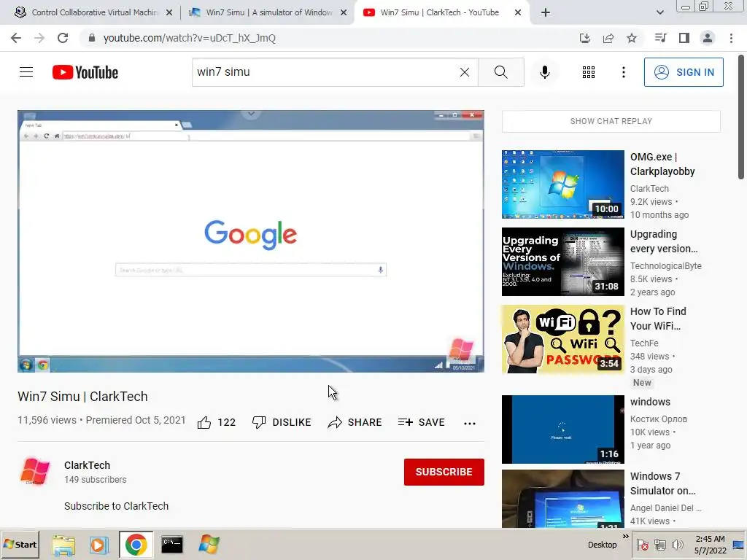Click the video player
This screenshot has height=560, width=747.
(251, 241)
